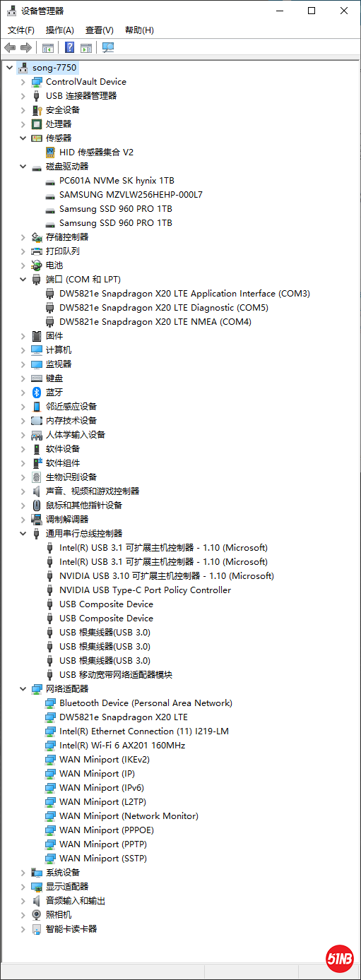Select SAMSUNG MZVLW256HEHP-000L7 disk
This screenshot has width=361, height=980.
(131, 195)
